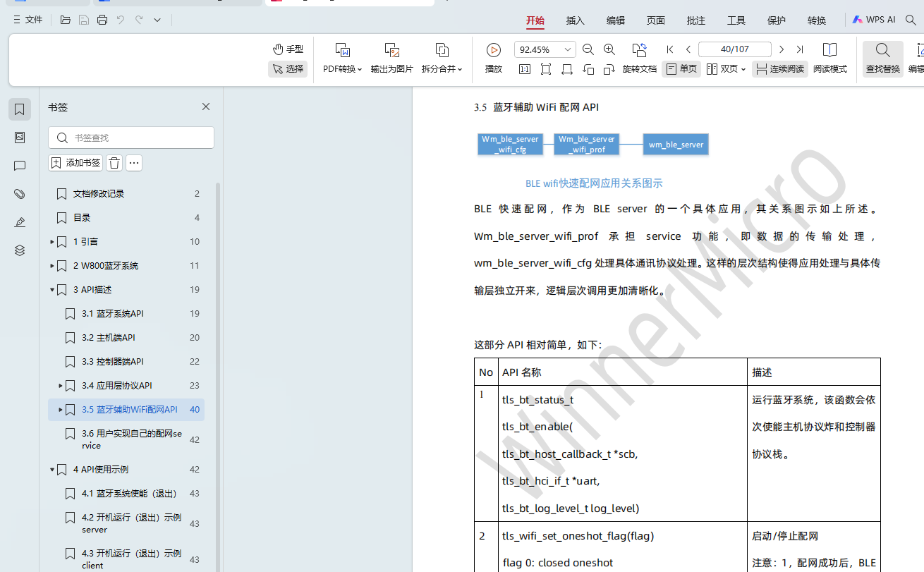Close the 书签 bookmark panel
This screenshot has width=924, height=572.
click(x=206, y=107)
